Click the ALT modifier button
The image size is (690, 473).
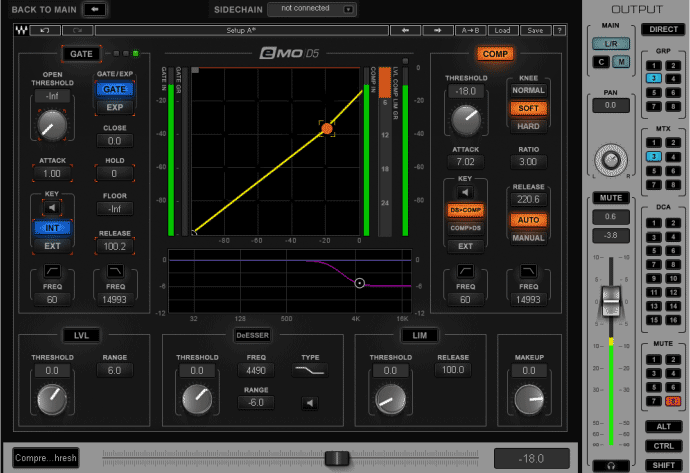pyautogui.click(x=663, y=426)
